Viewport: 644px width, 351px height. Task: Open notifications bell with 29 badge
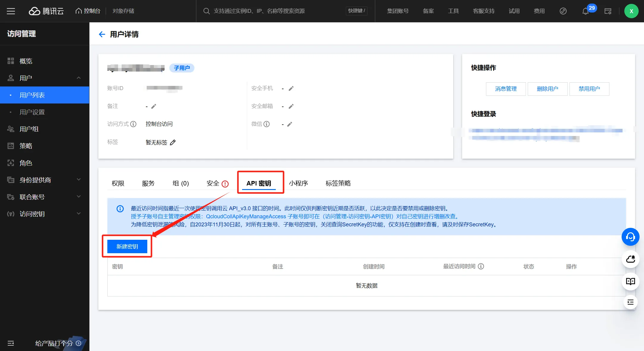click(586, 11)
